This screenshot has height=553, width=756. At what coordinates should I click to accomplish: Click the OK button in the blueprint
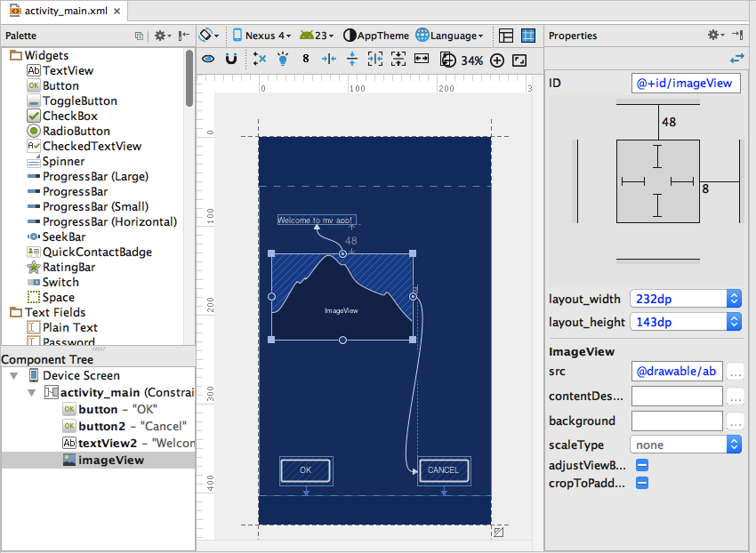(306, 470)
